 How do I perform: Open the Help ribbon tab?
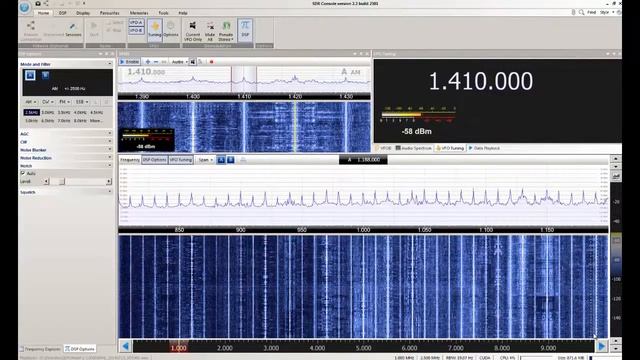coord(183,13)
